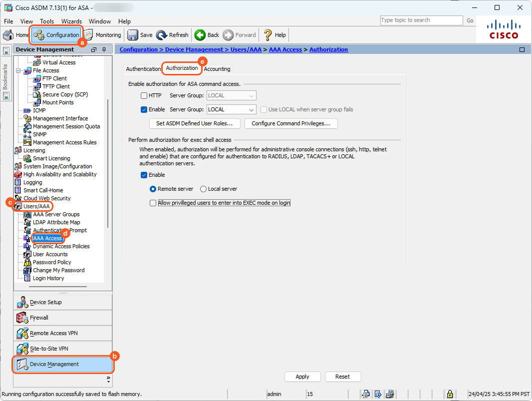Viewport: 532px width, 401px height.
Task: Enable HTTP authorization checkbox
Action: pos(144,95)
